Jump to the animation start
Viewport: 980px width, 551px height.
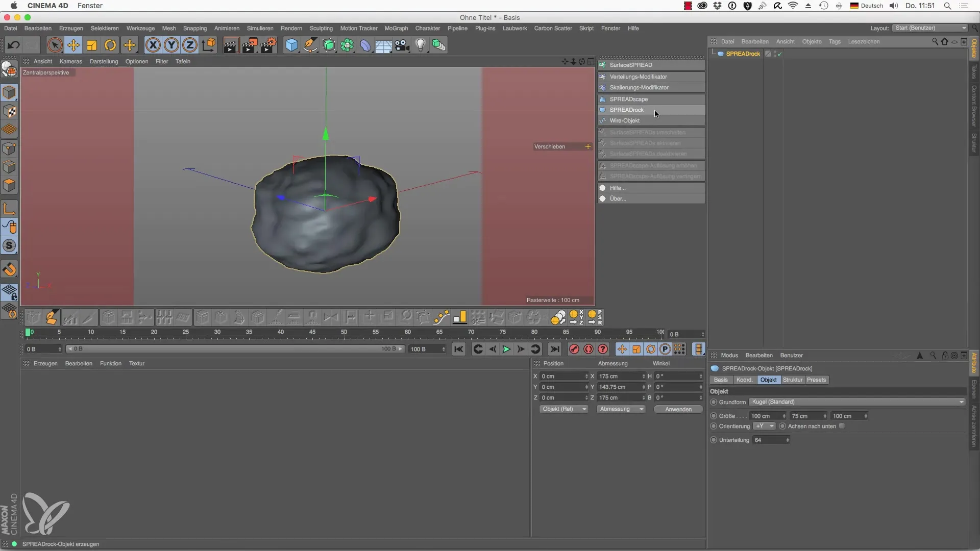click(x=459, y=349)
